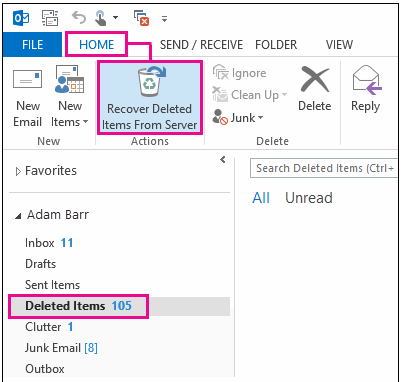The height and width of the screenshot is (382, 403).
Task: Open the Clean Up dropdown
Action: [x=250, y=95]
